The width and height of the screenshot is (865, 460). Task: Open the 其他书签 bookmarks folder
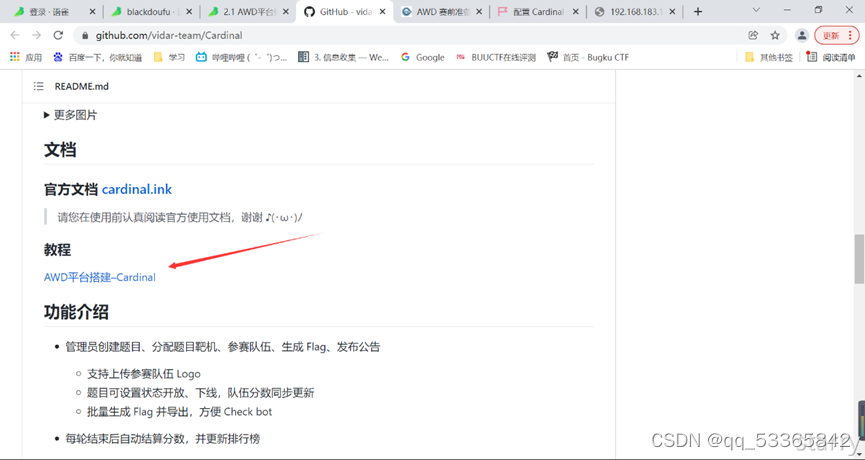point(768,57)
